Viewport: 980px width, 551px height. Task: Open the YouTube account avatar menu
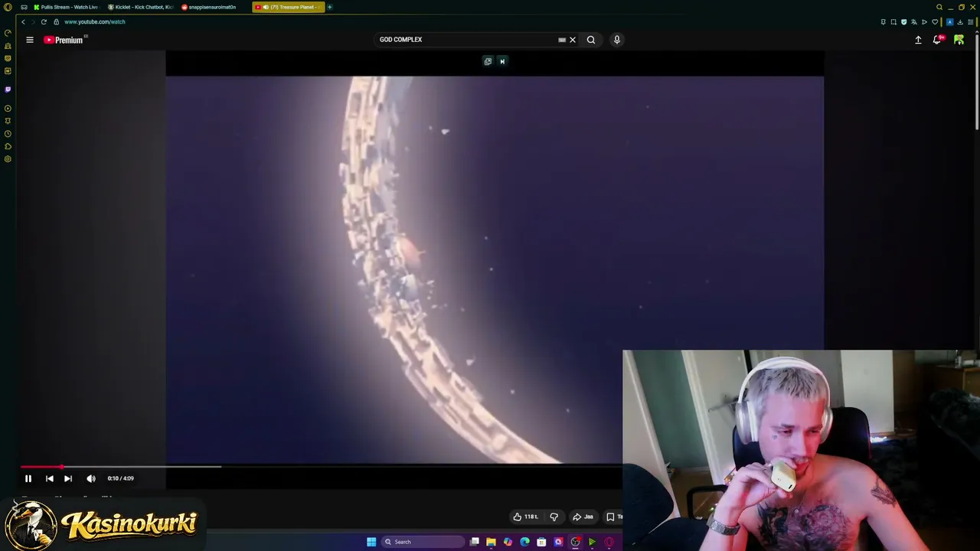tap(959, 40)
